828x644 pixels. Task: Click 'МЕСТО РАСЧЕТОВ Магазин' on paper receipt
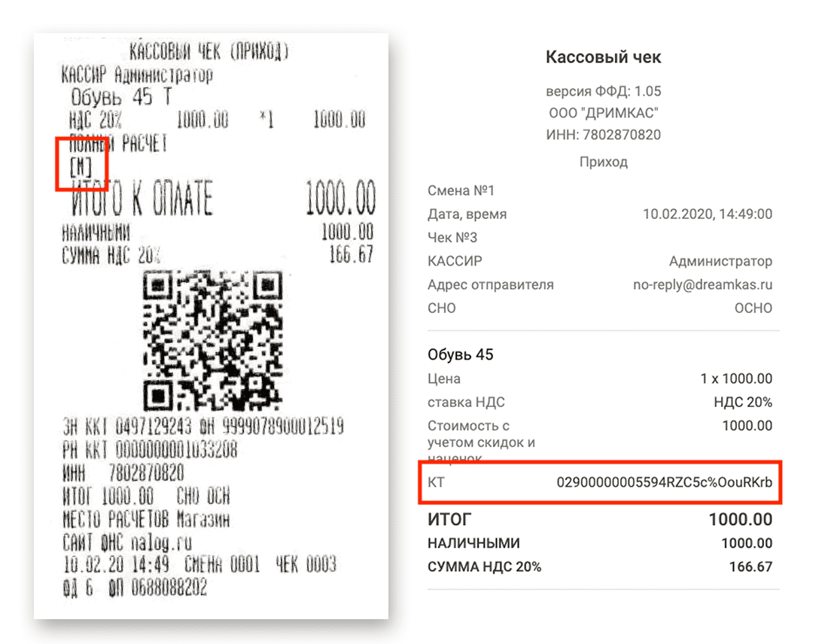pos(146,520)
